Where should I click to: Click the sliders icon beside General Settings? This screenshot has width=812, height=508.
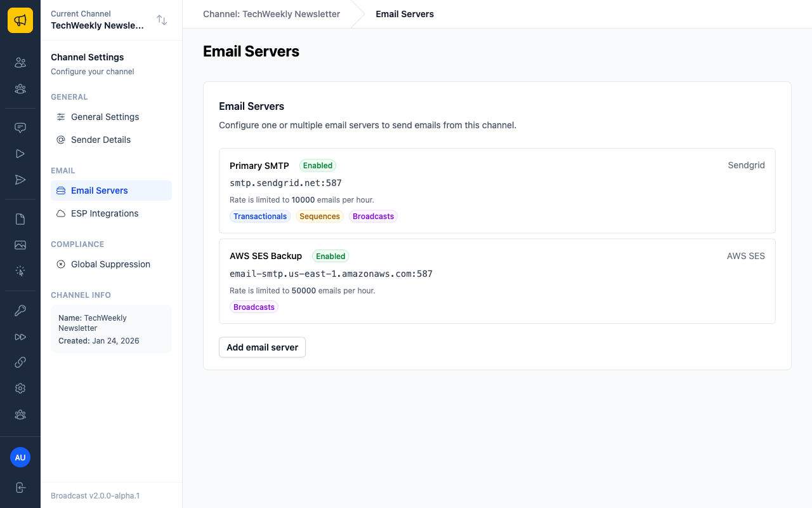61,117
